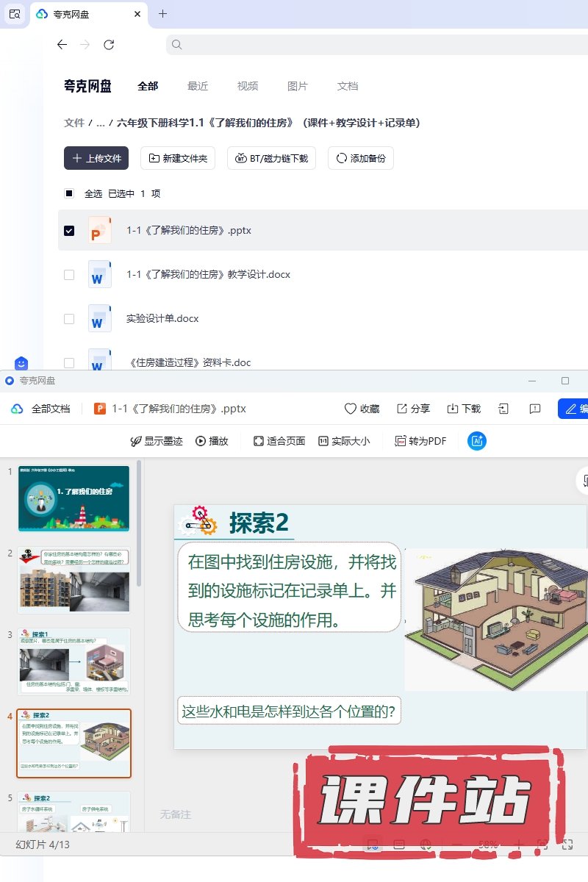Click browser reload page icon
Screen dimensions: 588x882
pos(109,45)
